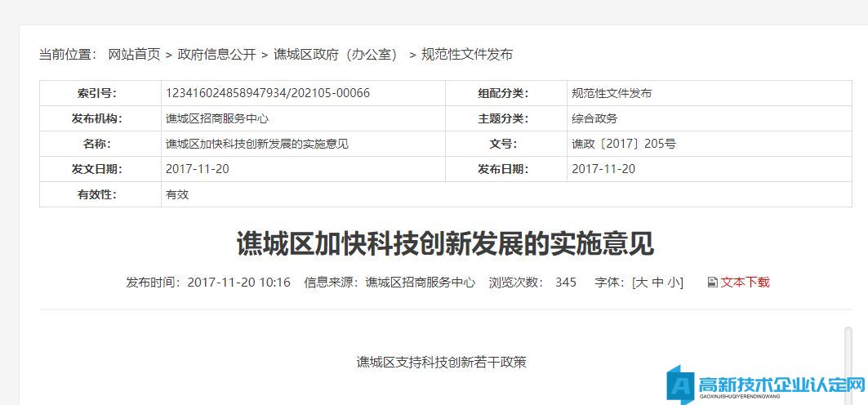Click the large heading 谯城区加快科技创新发展的实施意见
Viewport: 868px width, 405px height.
pyautogui.click(x=445, y=243)
